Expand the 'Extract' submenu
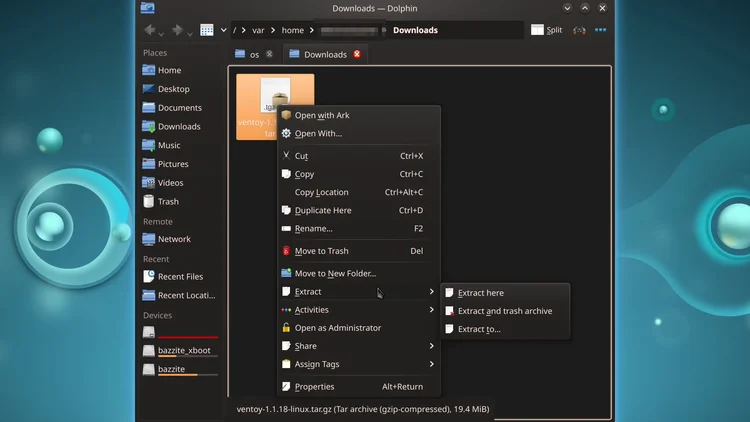Viewport: 750px width, 422px height. pyautogui.click(x=359, y=291)
